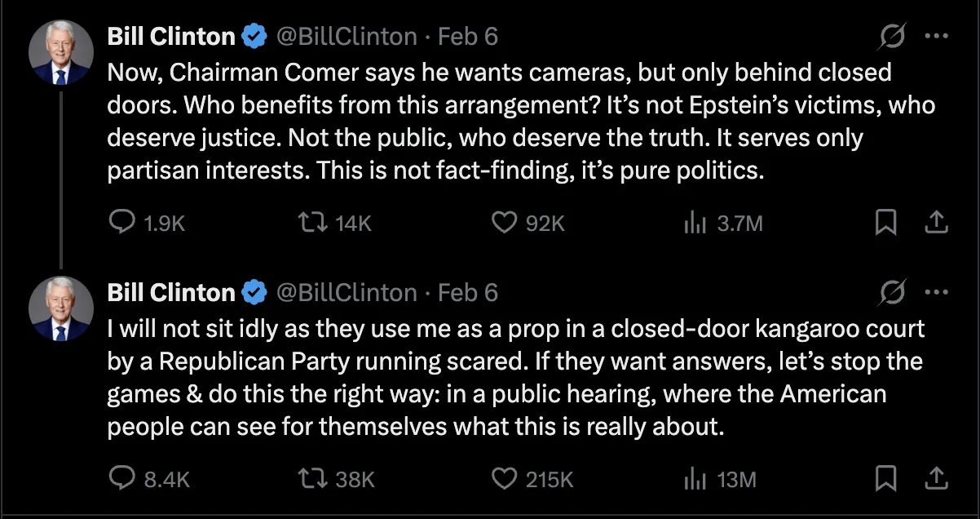980x519 pixels.
Task: Open profile picture on the first tweet
Action: click(61, 53)
